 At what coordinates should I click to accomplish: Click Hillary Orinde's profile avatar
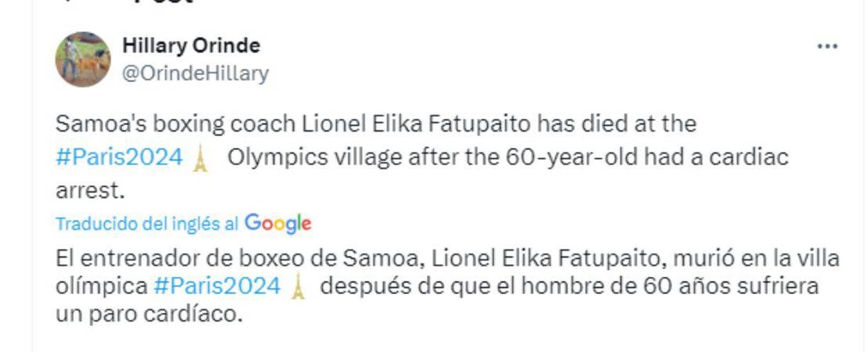click(83, 59)
